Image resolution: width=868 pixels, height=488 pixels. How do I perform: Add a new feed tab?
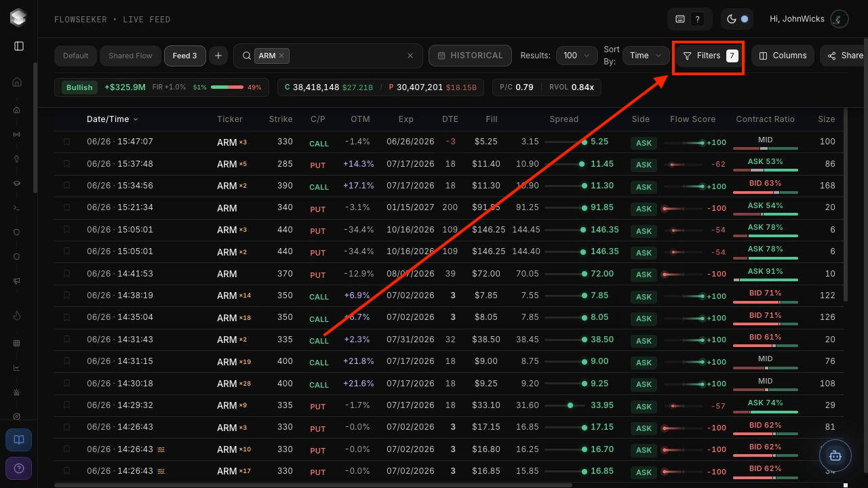[218, 56]
